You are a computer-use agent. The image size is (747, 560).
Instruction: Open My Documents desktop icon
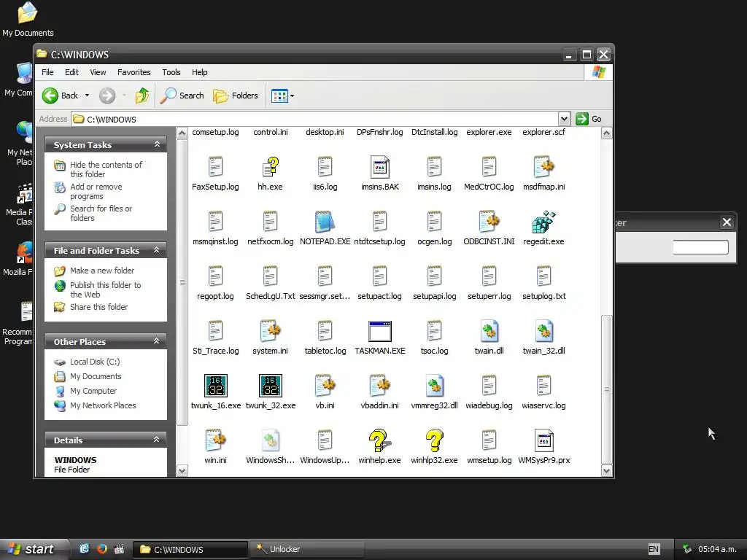pyautogui.click(x=28, y=19)
